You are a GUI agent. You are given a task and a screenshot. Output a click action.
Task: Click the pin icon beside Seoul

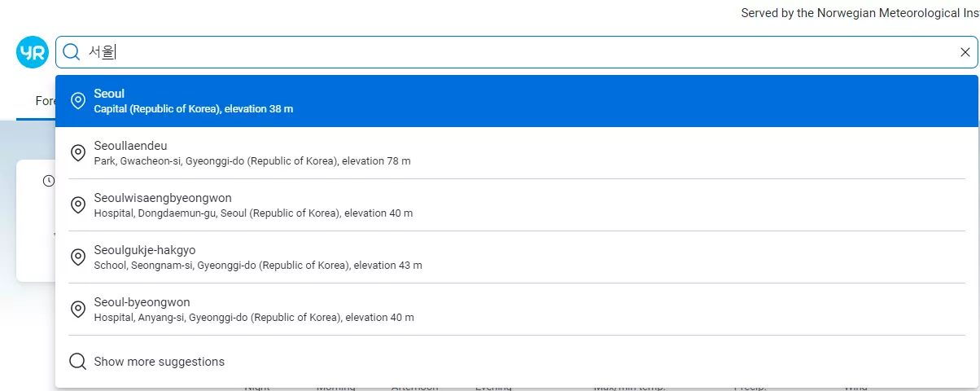point(78,101)
